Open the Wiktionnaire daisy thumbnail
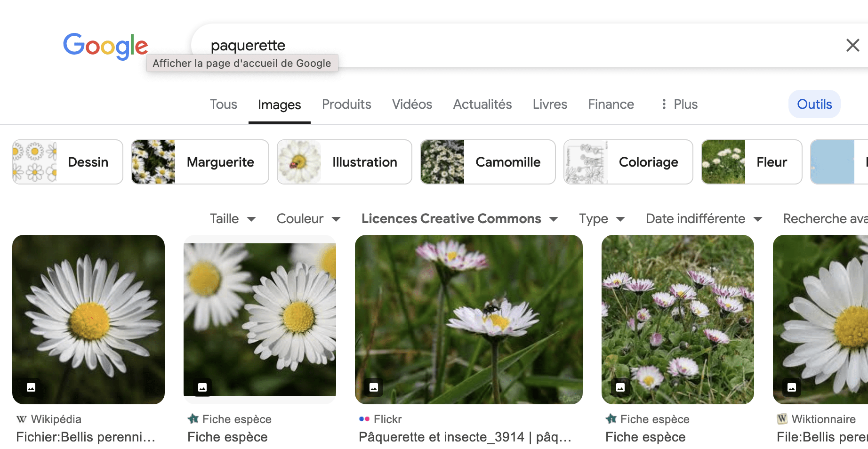868x449 pixels. point(820,320)
